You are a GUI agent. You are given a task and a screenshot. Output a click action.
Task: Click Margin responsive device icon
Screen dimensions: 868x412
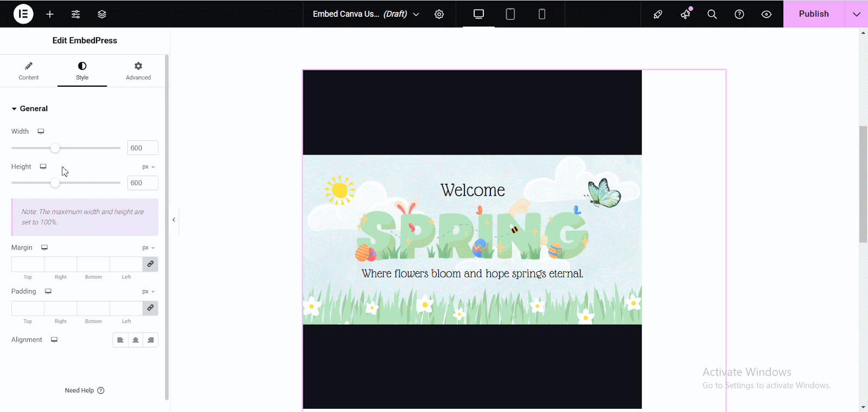click(44, 247)
